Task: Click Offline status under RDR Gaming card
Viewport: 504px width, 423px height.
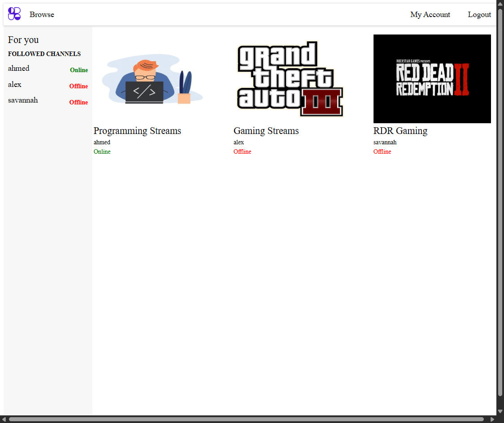Action: click(382, 151)
